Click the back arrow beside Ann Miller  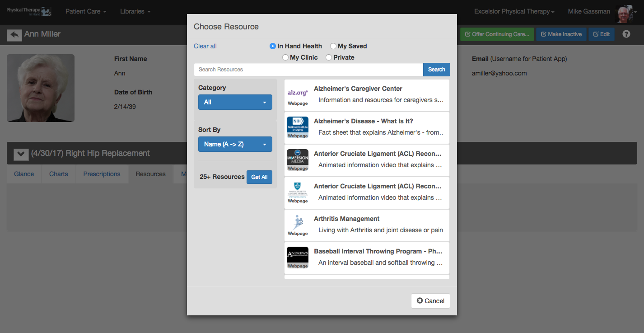pyautogui.click(x=14, y=35)
